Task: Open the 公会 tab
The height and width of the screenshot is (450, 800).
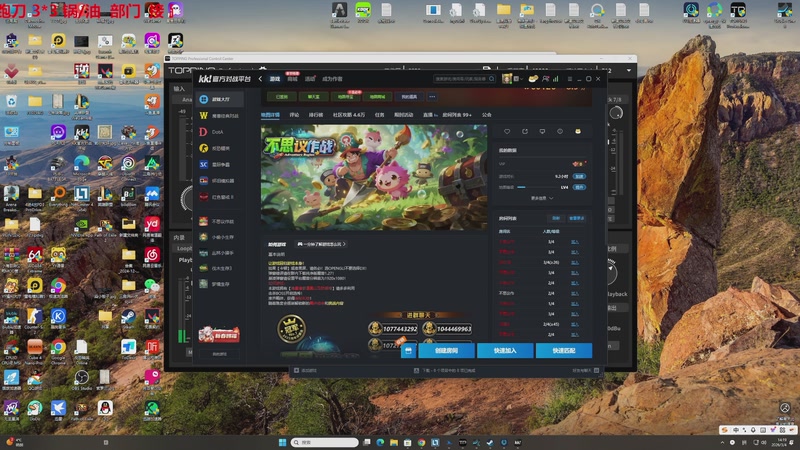Action: pyautogui.click(x=487, y=115)
